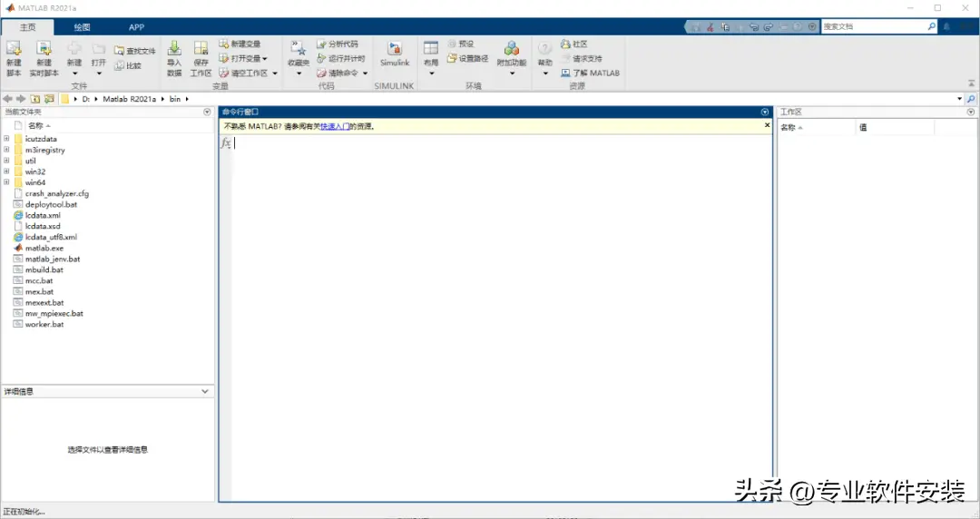This screenshot has width=980, height=519.
Task: Click the Undo arrow in quick access toolbar
Action: [x=754, y=27]
